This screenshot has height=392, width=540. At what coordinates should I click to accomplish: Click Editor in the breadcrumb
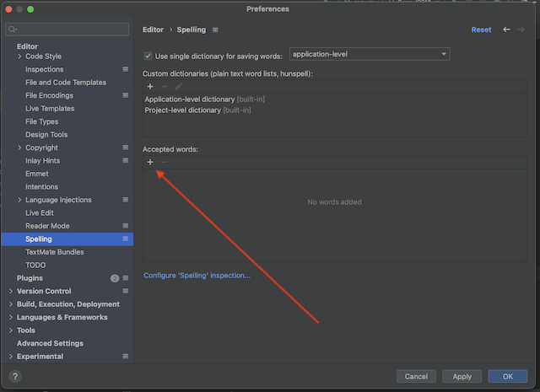[x=153, y=30]
